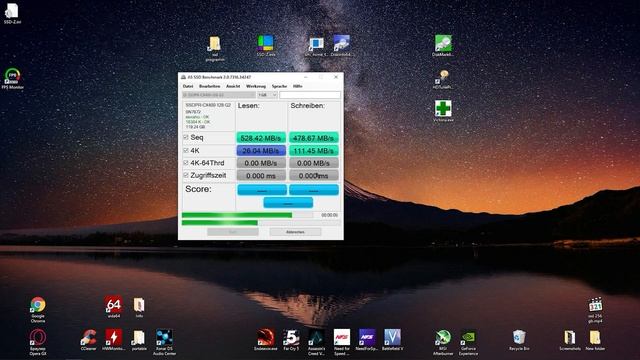Click the Abbrechen button
The height and width of the screenshot is (360, 640).
(295, 232)
